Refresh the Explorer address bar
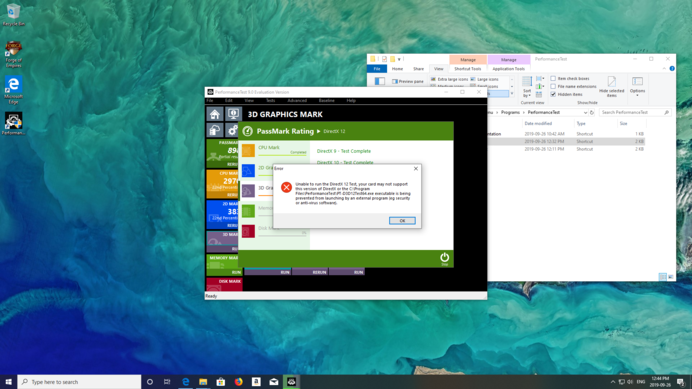Viewport: 692px width, 389px height. pyautogui.click(x=592, y=113)
